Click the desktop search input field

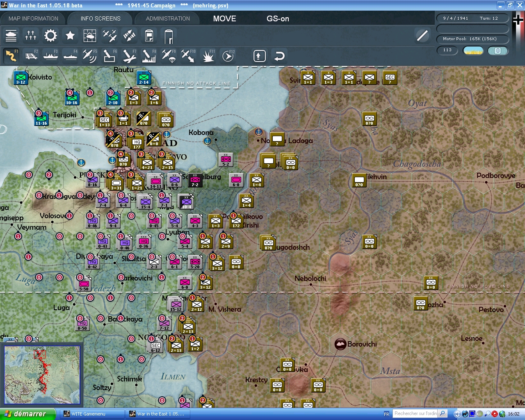pyautogui.click(x=415, y=413)
